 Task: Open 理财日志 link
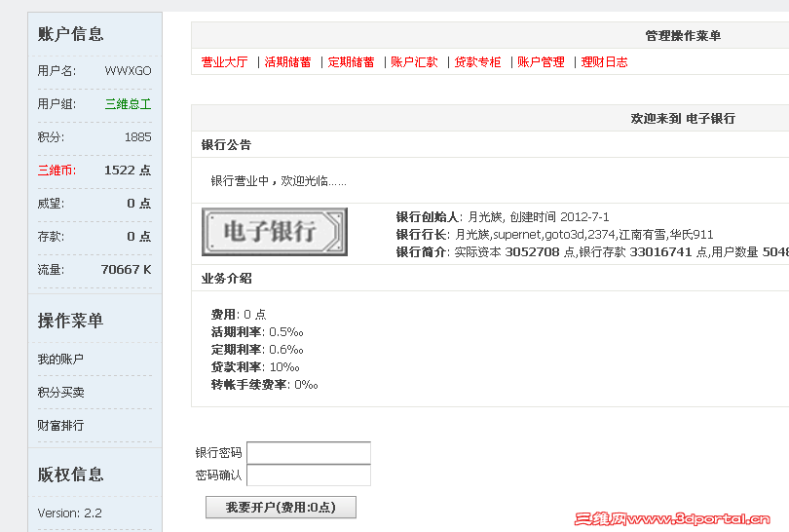click(604, 62)
